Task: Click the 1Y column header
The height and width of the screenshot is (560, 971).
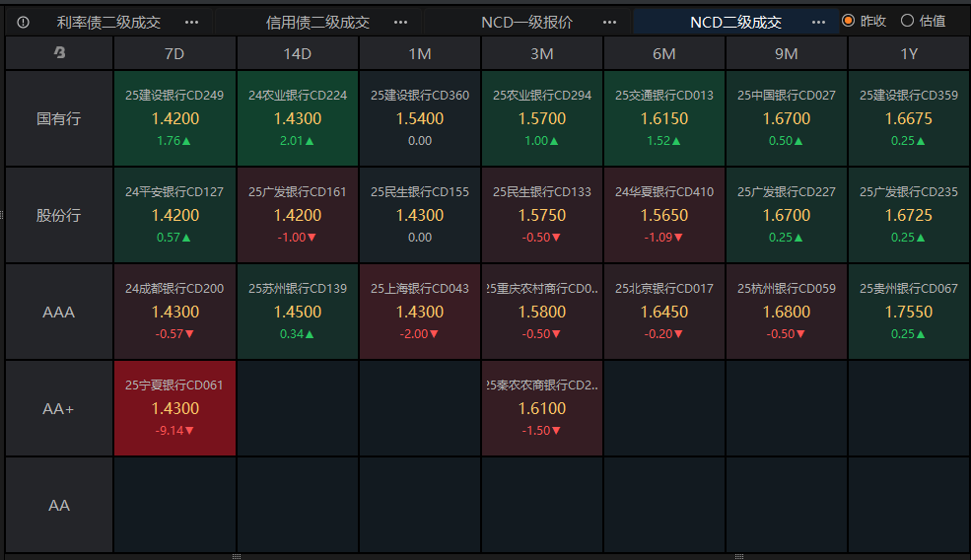Action: pyautogui.click(x=908, y=54)
